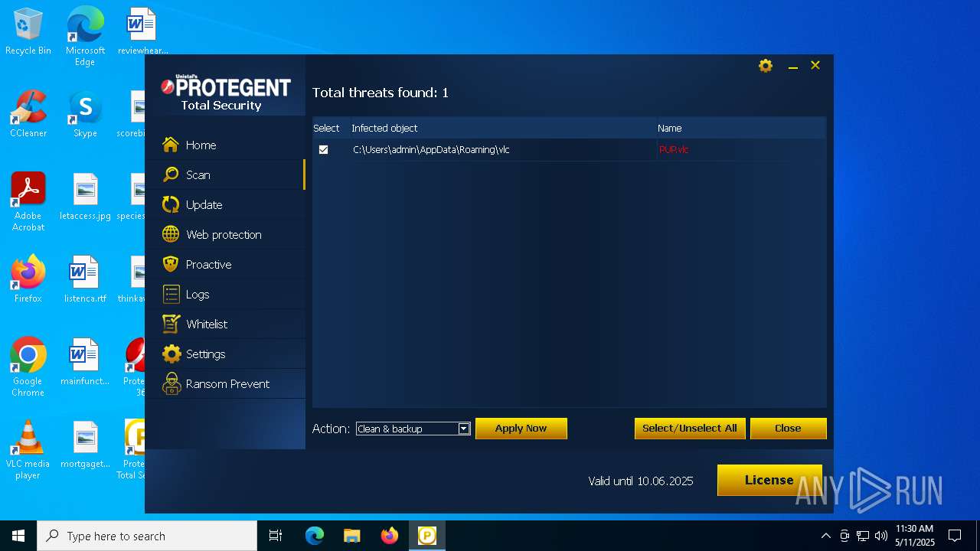Click the Web protection globe icon
Image resolution: width=980 pixels, height=551 pixels.
(171, 234)
